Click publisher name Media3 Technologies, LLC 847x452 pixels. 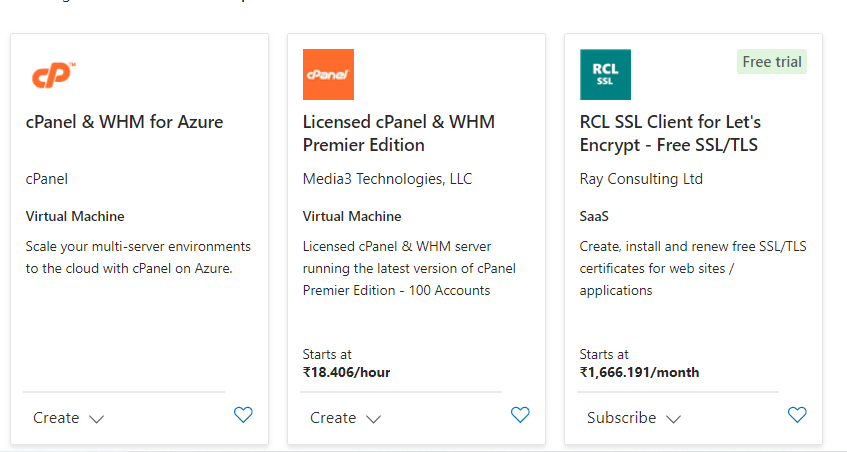pyautogui.click(x=387, y=179)
